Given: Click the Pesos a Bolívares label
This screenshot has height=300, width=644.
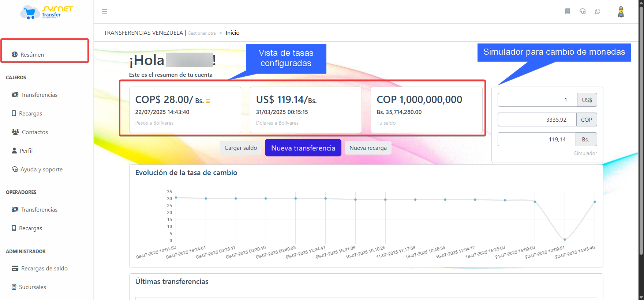Looking at the screenshot, I should click(x=154, y=123).
